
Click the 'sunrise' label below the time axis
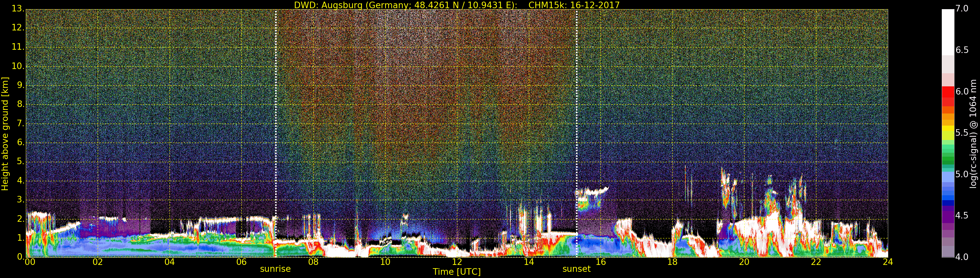coord(275,269)
